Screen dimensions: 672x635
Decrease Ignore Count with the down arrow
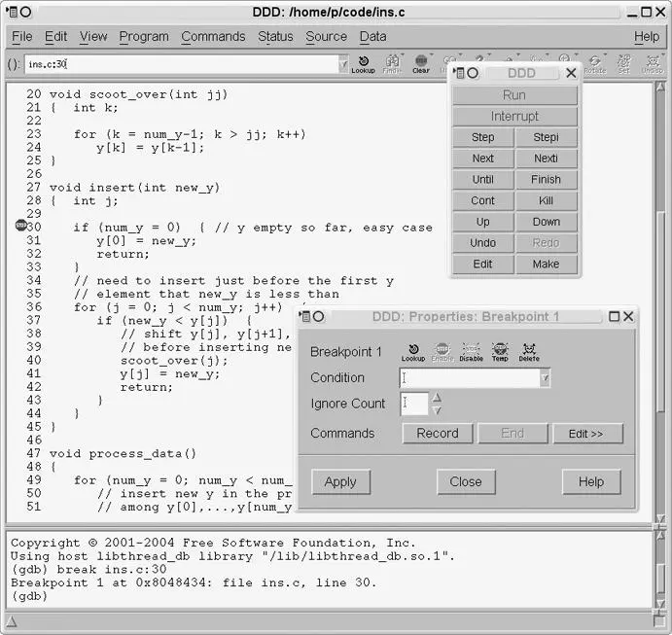coord(437,410)
